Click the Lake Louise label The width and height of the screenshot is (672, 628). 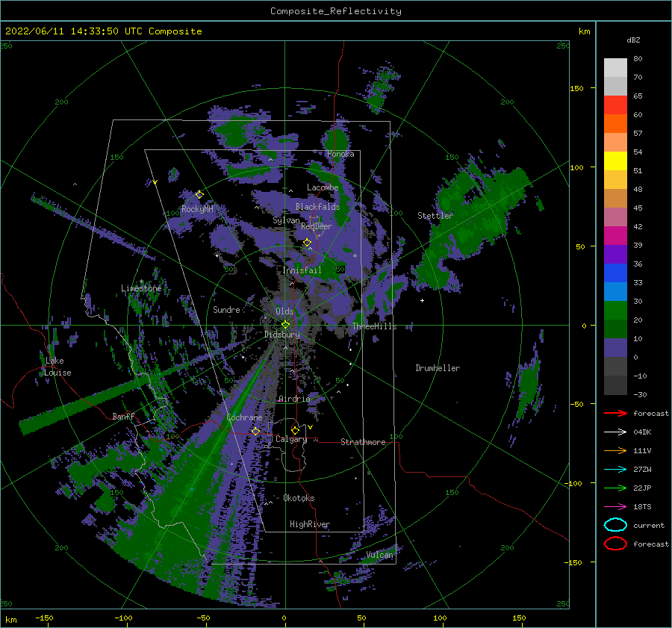pyautogui.click(x=57, y=367)
